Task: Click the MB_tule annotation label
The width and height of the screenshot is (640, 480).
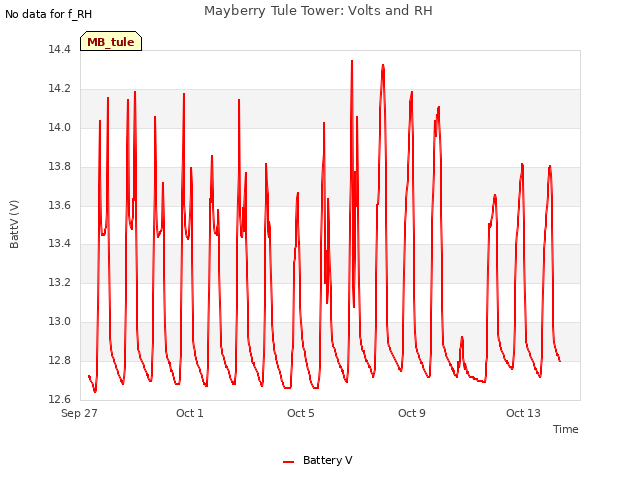Action: (x=111, y=41)
